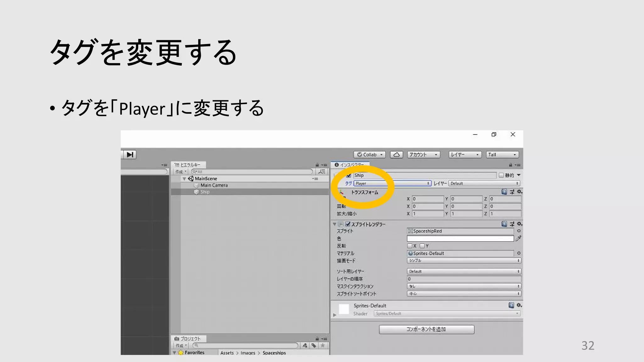The height and width of the screenshot is (362, 644).
Task: Click the Images breadcrumb in Project
Action: (248, 353)
